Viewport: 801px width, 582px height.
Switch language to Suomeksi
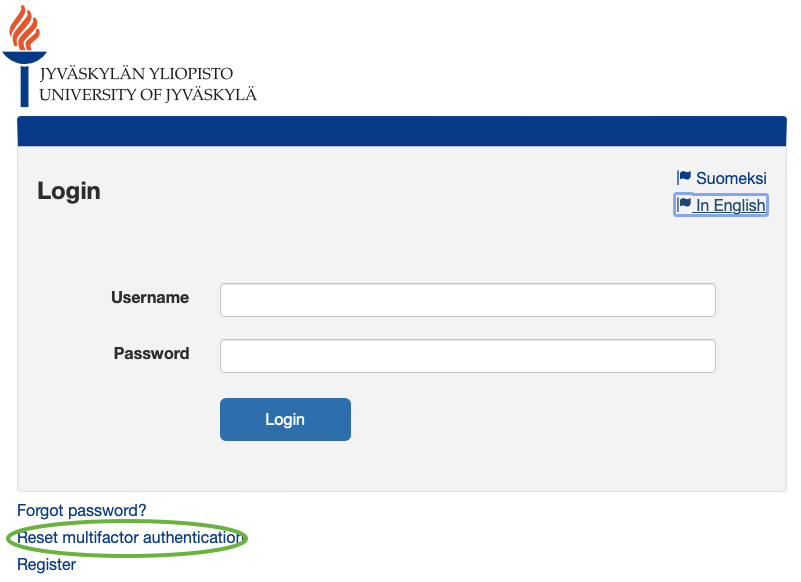[x=730, y=178]
